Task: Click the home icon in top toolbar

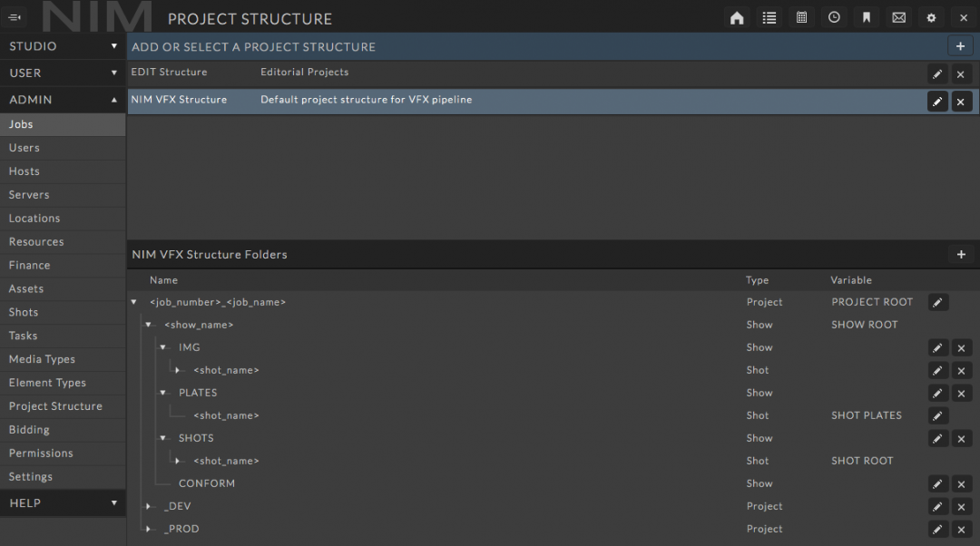Action: [737, 17]
